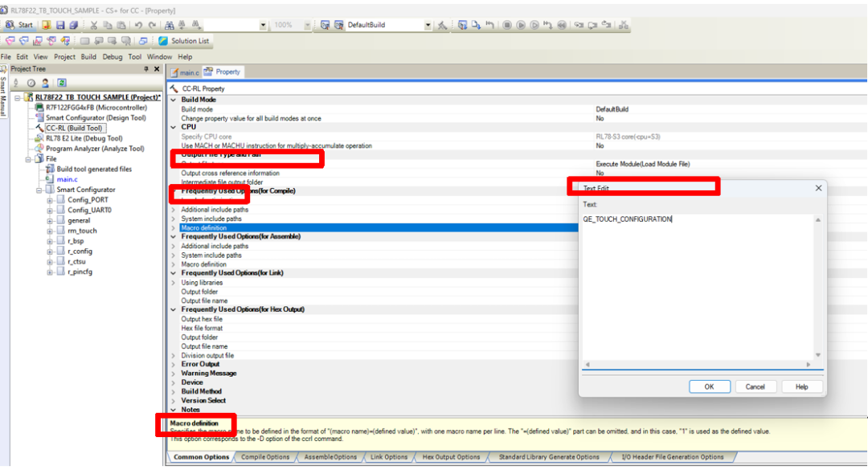Click the Save file toolbar icon
Viewport: 868px width, 470px height.
pos(60,25)
